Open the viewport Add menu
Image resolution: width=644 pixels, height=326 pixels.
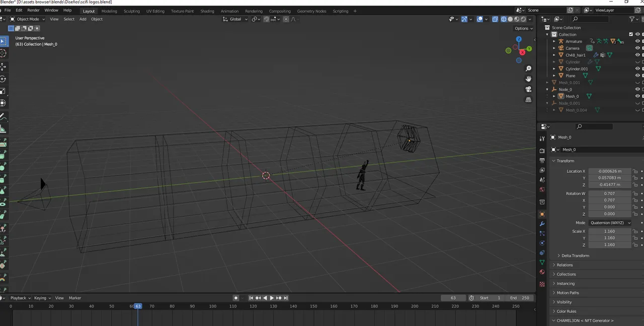pos(83,19)
